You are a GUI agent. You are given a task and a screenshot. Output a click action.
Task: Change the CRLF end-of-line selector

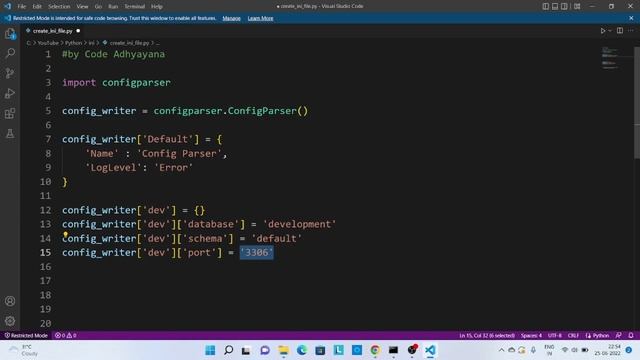tap(573, 336)
